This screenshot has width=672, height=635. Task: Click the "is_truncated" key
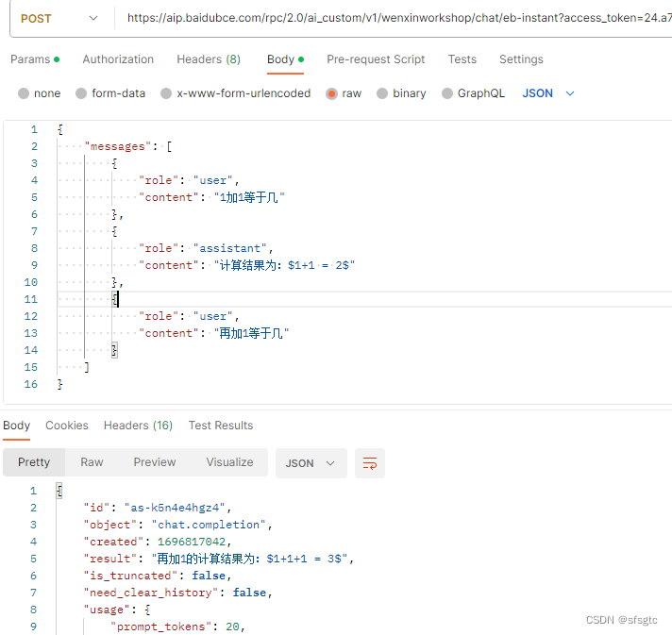point(130,576)
